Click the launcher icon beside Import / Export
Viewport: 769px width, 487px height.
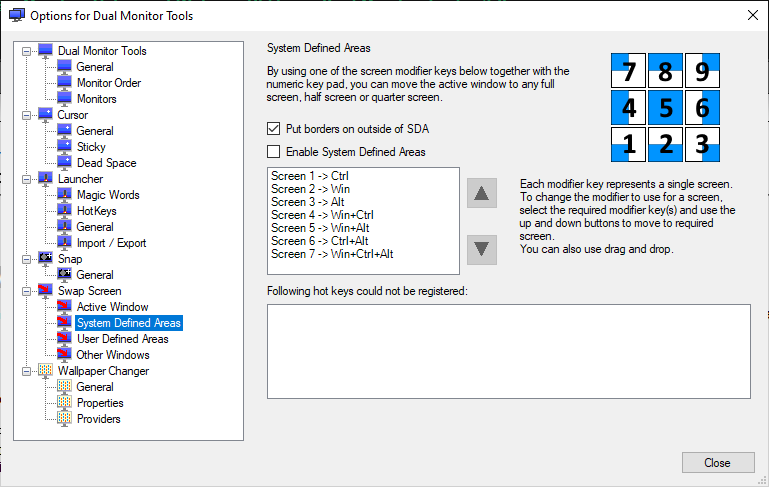click(64, 243)
